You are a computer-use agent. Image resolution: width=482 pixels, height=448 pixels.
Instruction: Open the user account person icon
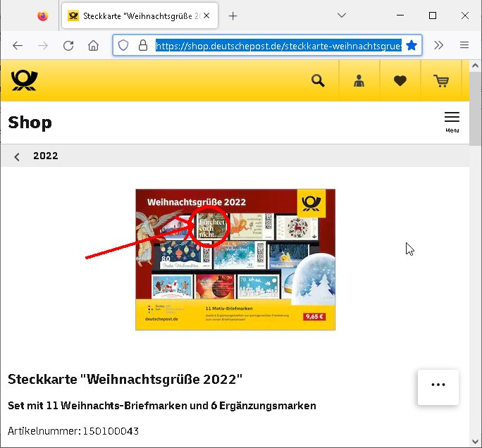[x=359, y=81]
